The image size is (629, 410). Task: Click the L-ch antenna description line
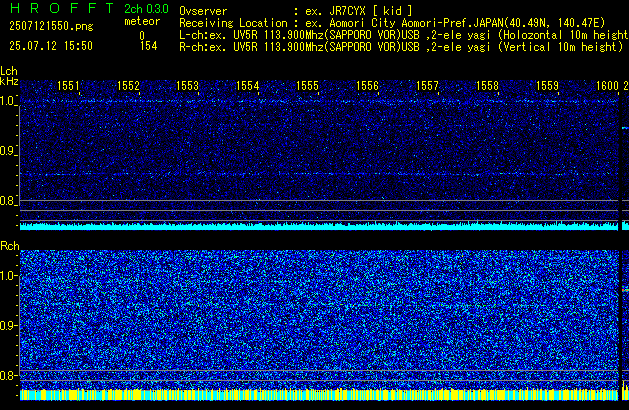tap(404, 35)
